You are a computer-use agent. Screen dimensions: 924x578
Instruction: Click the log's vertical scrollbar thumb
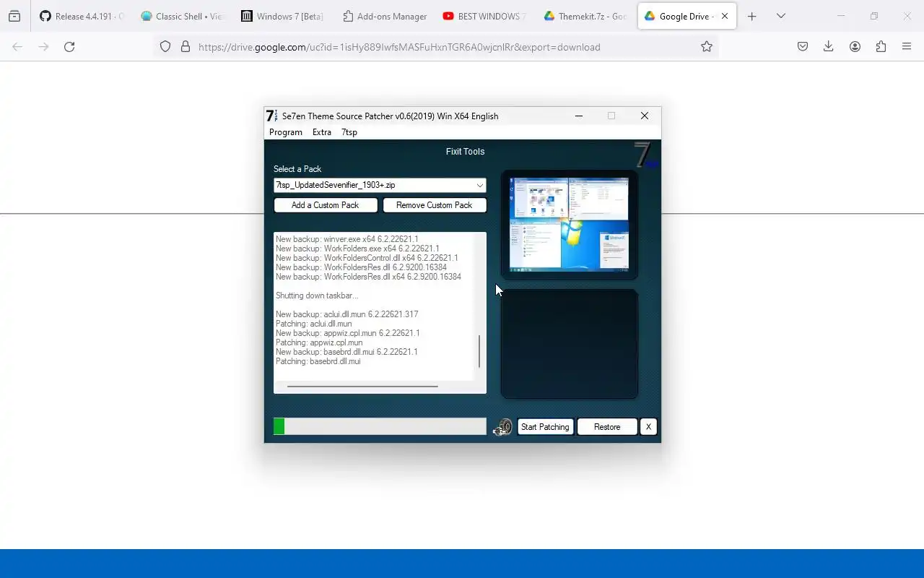[x=479, y=351]
